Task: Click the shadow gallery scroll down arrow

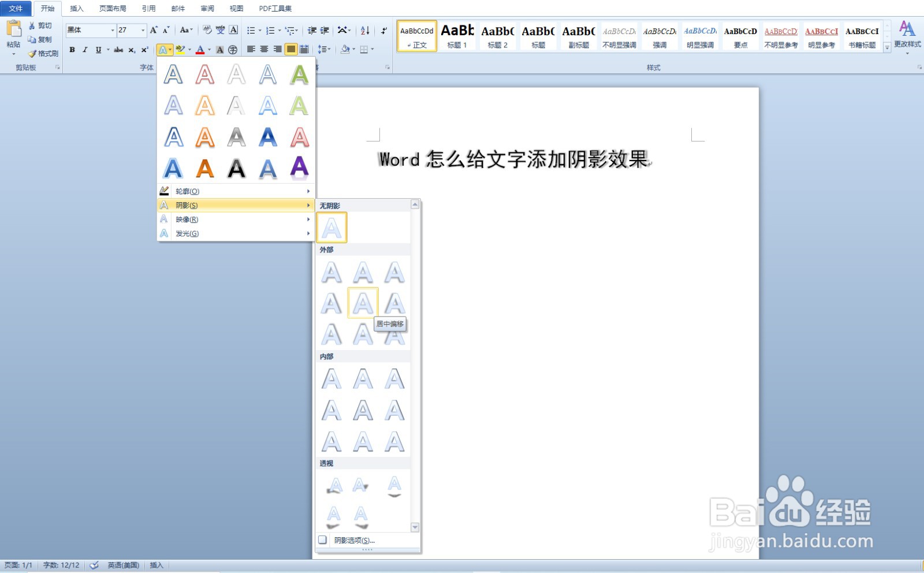Action: pos(415,527)
